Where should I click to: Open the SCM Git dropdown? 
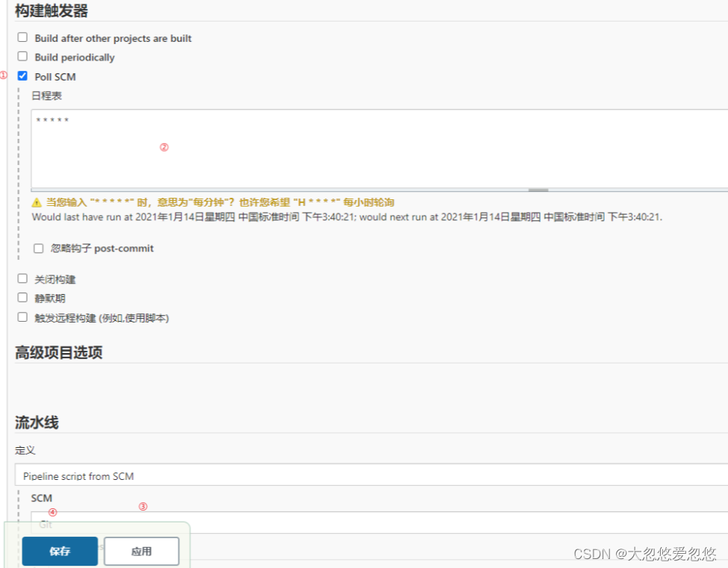(x=379, y=522)
